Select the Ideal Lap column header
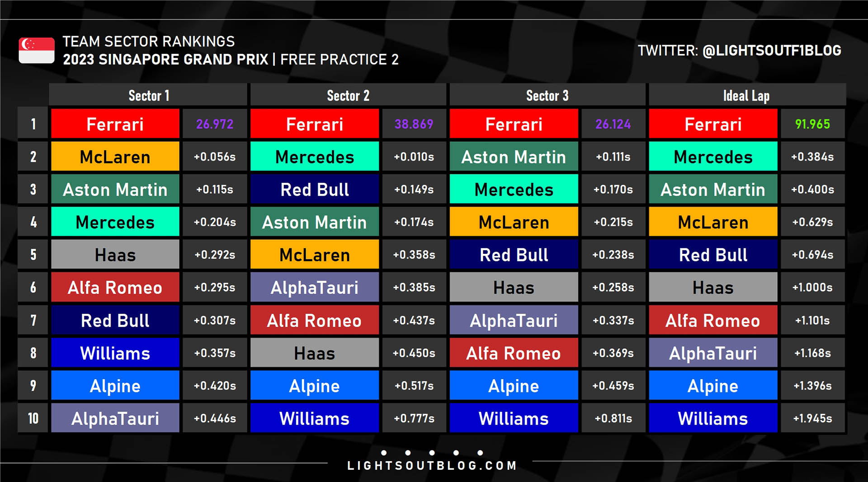Screen dimensions: 868x482 [746, 96]
